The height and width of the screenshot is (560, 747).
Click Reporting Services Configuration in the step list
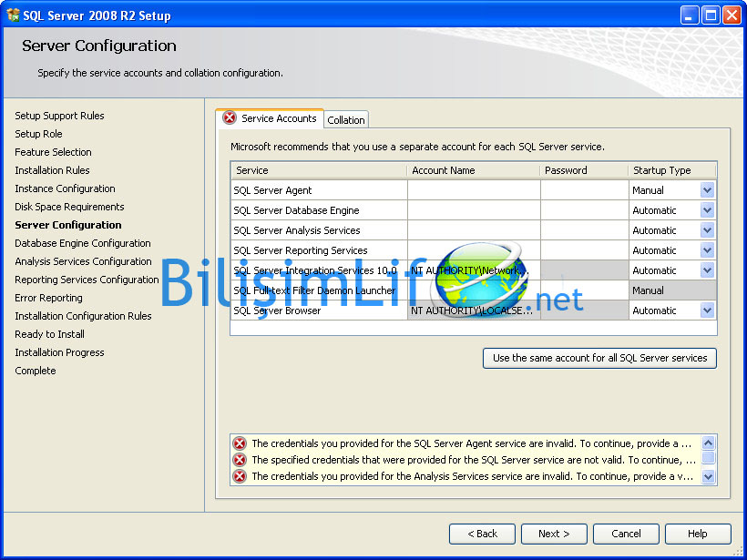[87, 280]
